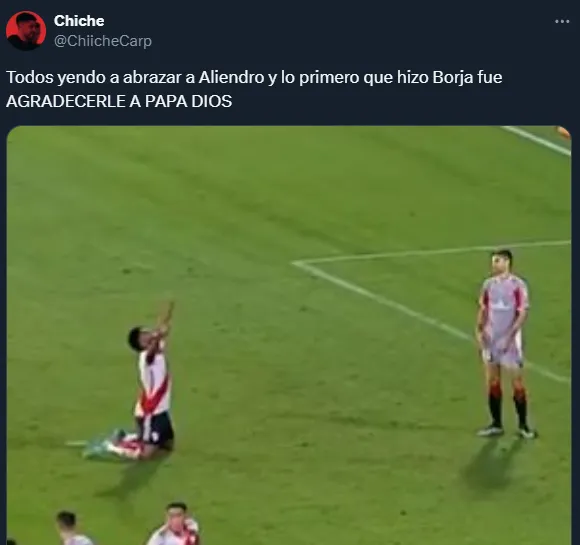The image size is (580, 545).
Task: Open the @ChiicheCarp handle link
Action: (x=103, y=41)
